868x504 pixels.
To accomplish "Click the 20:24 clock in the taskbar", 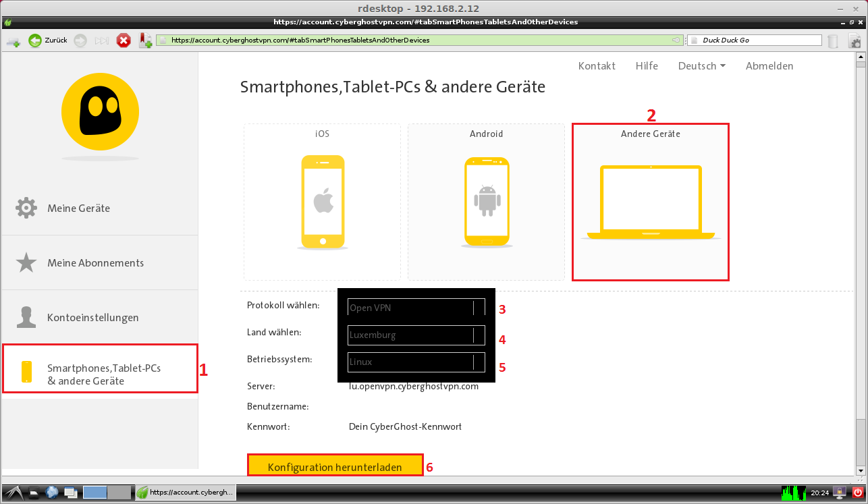I will [x=820, y=493].
